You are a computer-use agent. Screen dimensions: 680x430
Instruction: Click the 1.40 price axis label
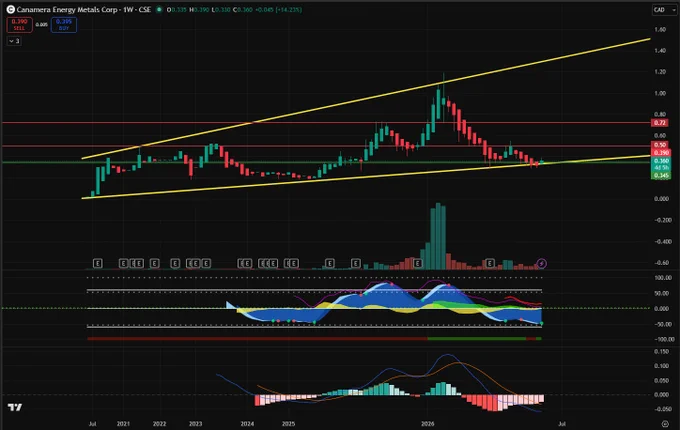coord(660,51)
